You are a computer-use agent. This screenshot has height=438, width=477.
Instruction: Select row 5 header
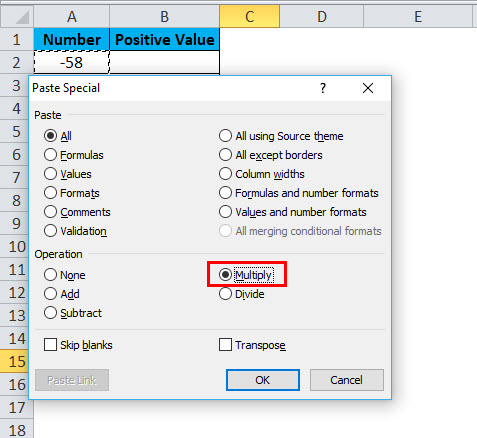coord(15,132)
